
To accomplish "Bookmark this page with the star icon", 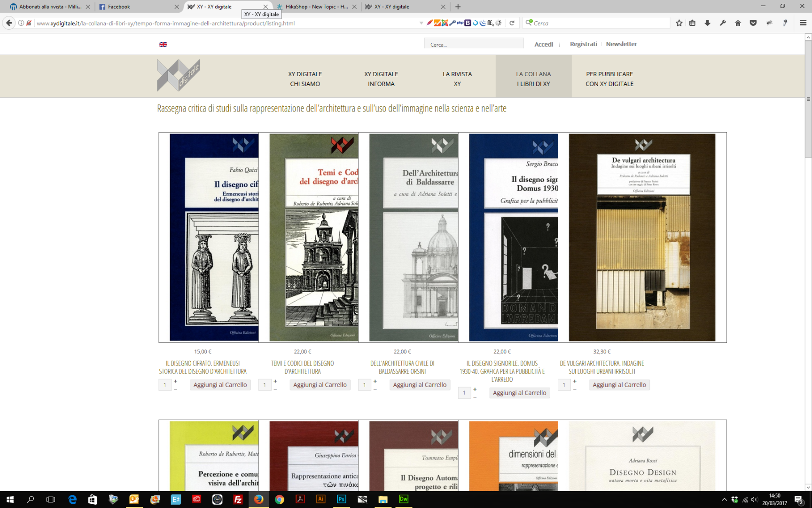I will (679, 23).
